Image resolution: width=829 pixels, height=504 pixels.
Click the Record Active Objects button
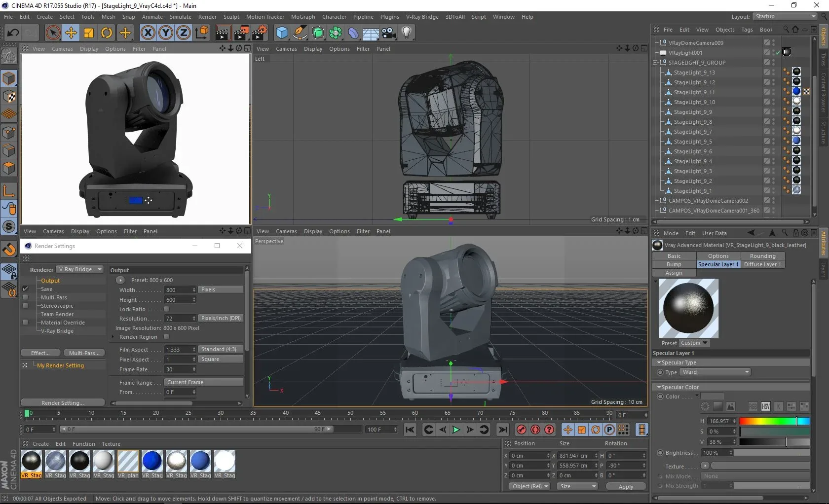[x=521, y=430]
